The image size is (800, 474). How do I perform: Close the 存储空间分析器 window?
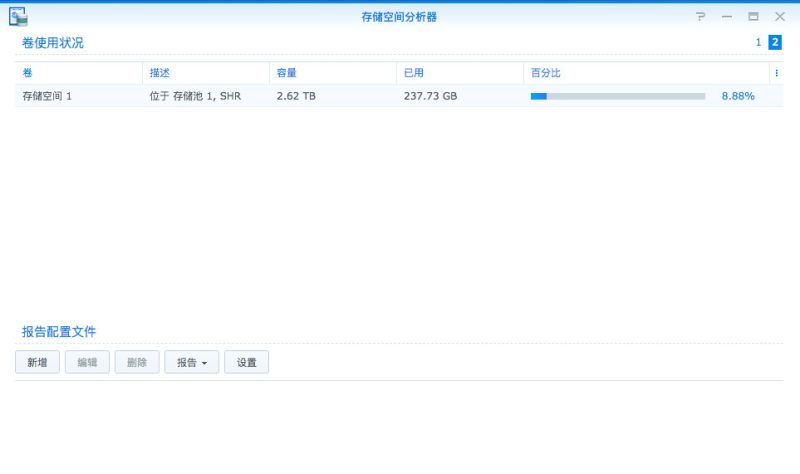tap(780, 16)
